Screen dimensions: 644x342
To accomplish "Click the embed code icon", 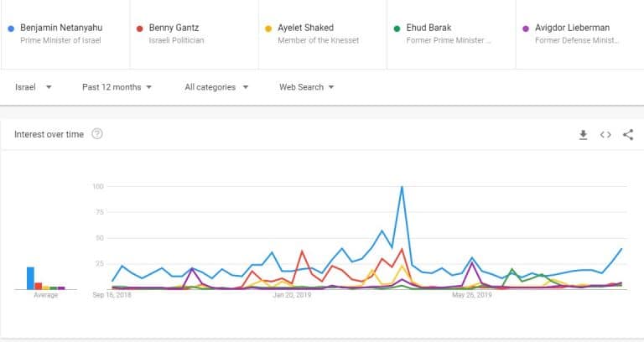I will (x=605, y=135).
